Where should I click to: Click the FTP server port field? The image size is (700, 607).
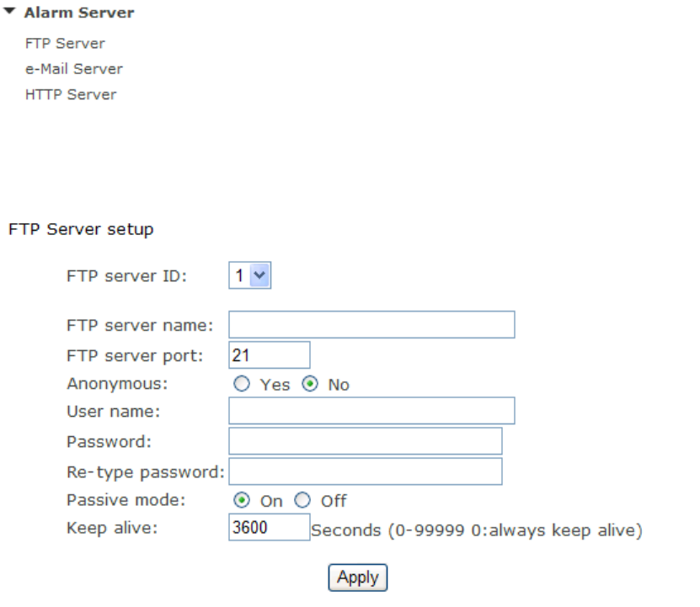[x=270, y=355]
